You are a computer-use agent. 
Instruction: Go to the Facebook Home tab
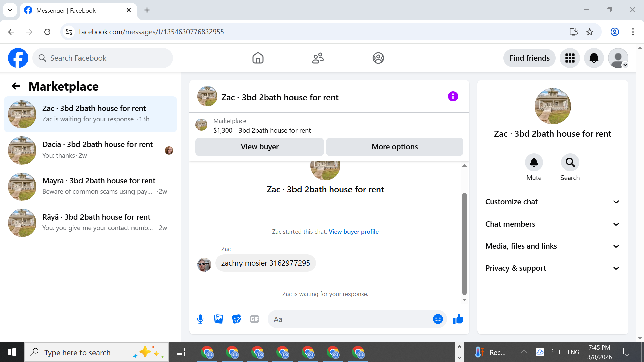[x=258, y=58]
